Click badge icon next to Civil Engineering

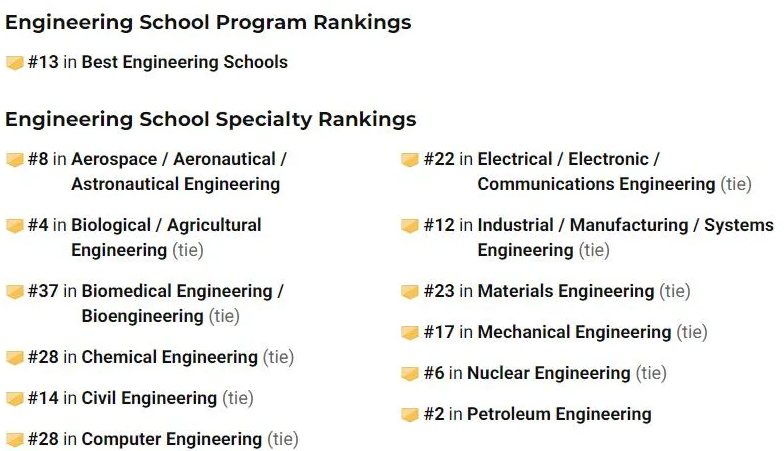[15, 399]
